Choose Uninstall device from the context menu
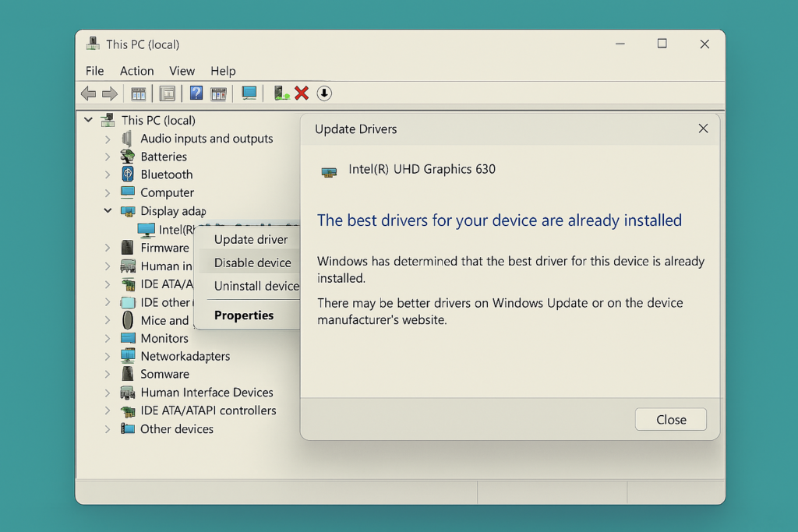 (256, 286)
